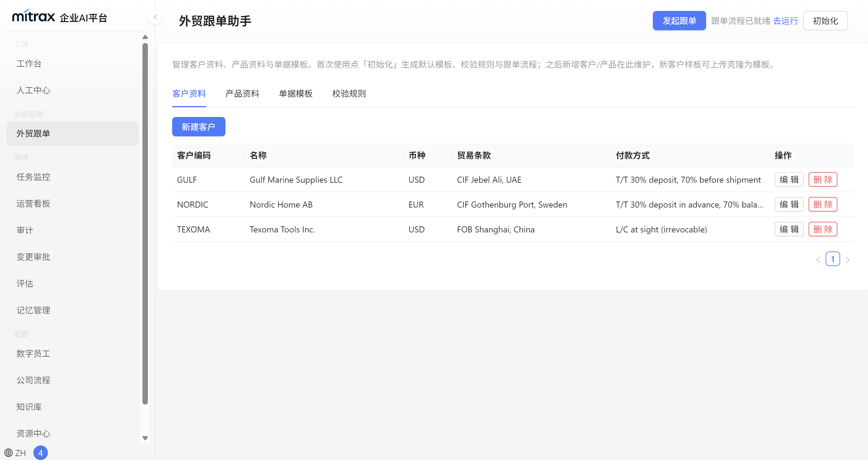Viewport: 868px width, 460px height.
Task: Click the customer code NORDIC
Action: [x=193, y=205]
